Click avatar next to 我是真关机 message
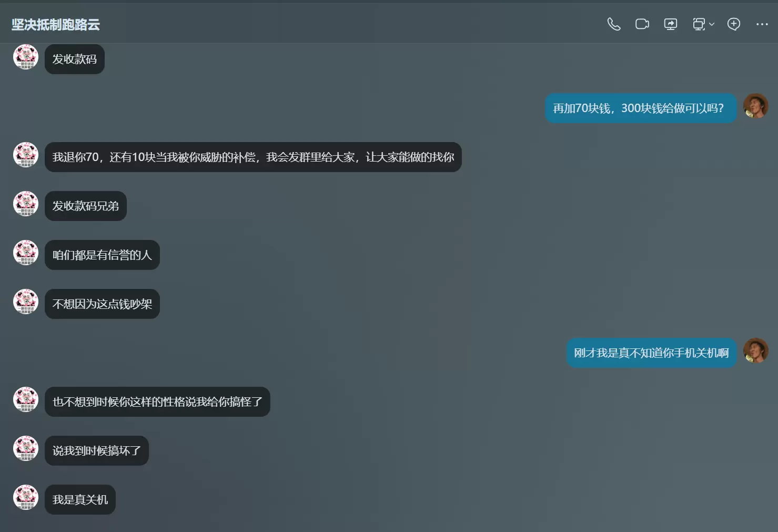The height and width of the screenshot is (532, 778). tap(26, 497)
